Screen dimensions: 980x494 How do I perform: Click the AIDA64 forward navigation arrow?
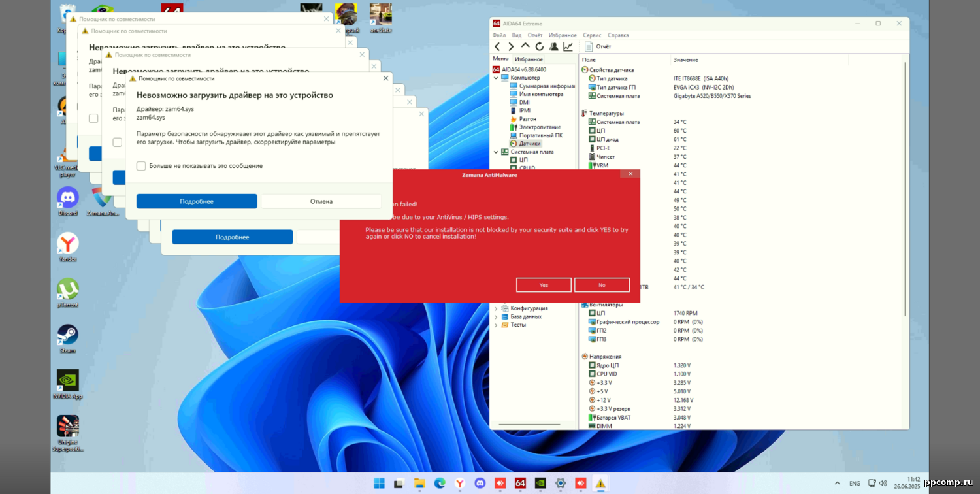(x=511, y=46)
